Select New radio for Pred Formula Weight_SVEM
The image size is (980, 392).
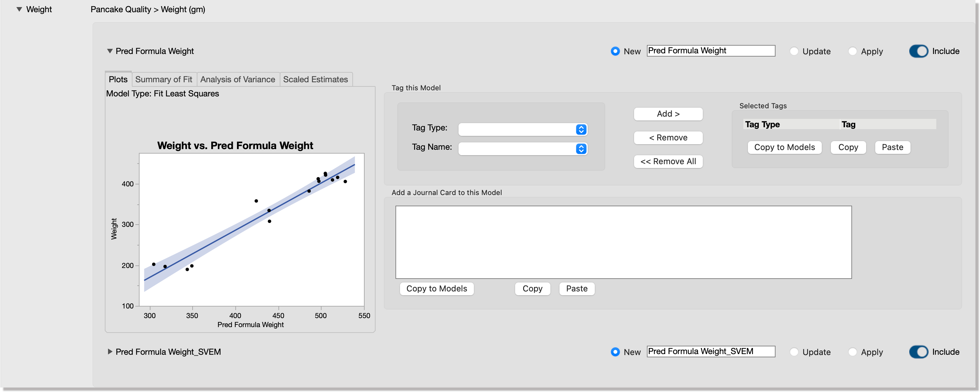coord(615,352)
